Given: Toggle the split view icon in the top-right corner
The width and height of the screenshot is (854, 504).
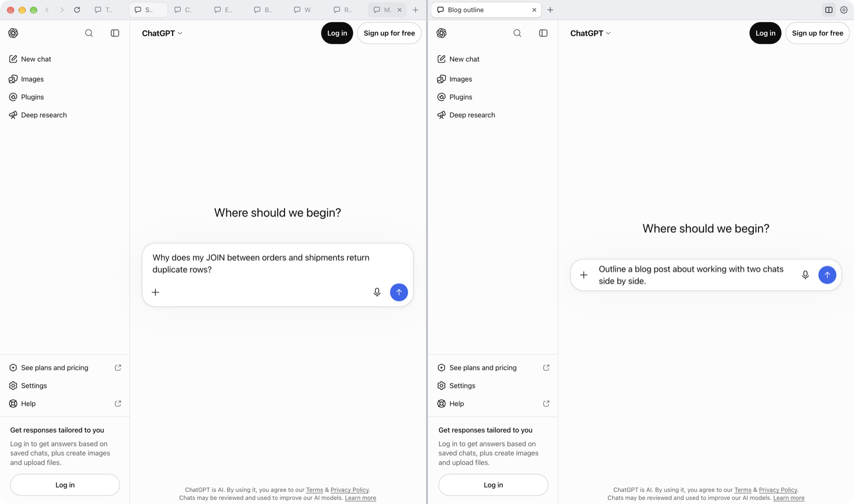Looking at the screenshot, I should coord(829,10).
